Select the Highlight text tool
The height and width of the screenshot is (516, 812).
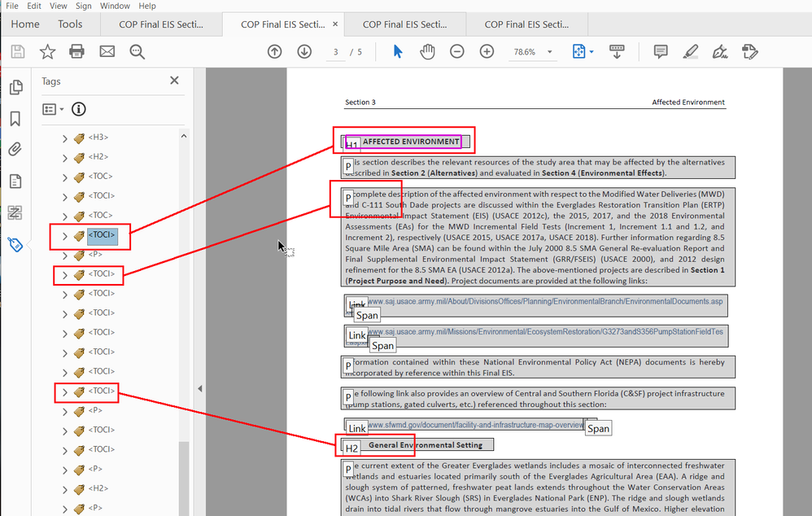coord(690,51)
